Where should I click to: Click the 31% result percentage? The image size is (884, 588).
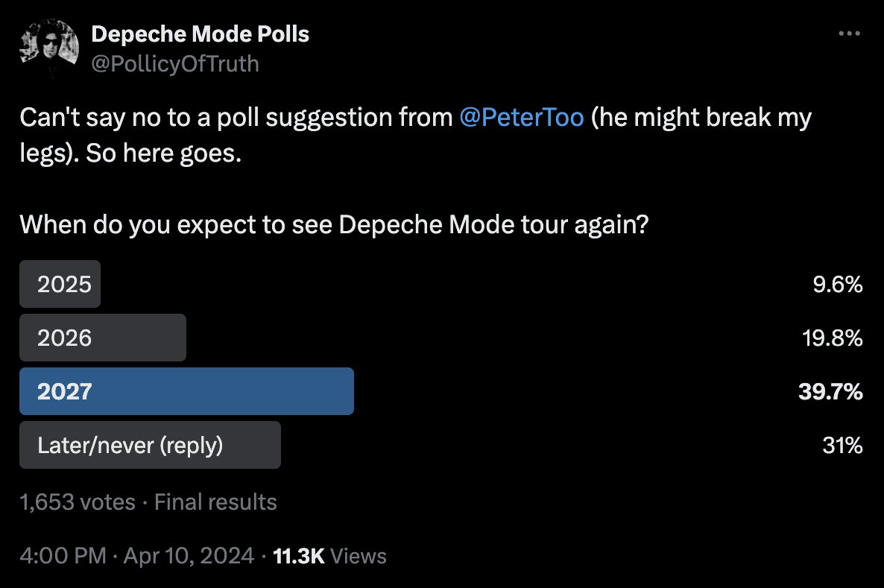(842, 446)
